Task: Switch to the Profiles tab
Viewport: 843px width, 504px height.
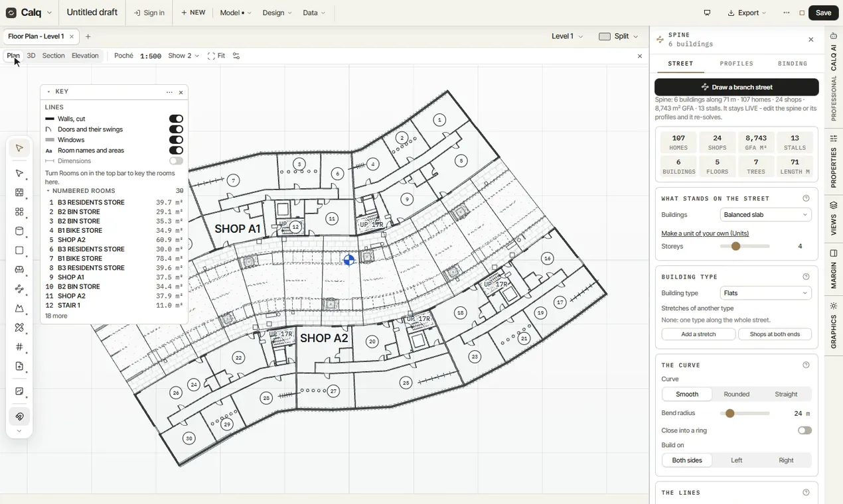Action: (x=736, y=64)
